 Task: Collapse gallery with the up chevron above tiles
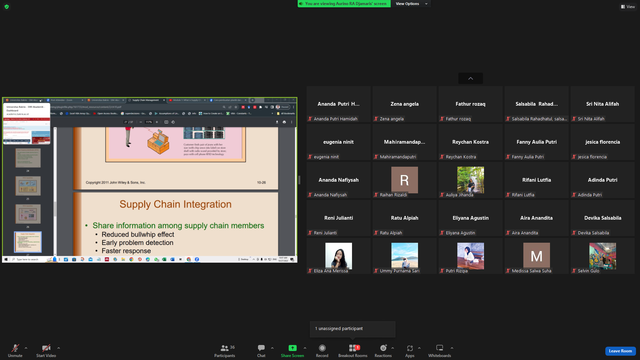tap(471, 78)
